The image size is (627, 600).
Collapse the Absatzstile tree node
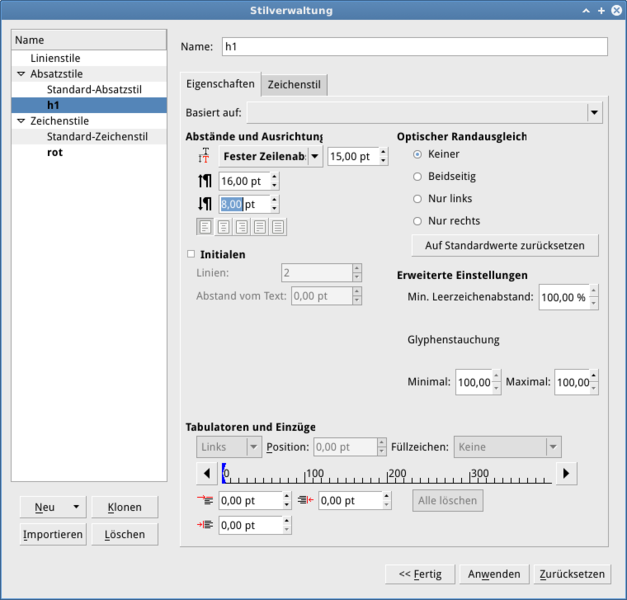click(21, 74)
